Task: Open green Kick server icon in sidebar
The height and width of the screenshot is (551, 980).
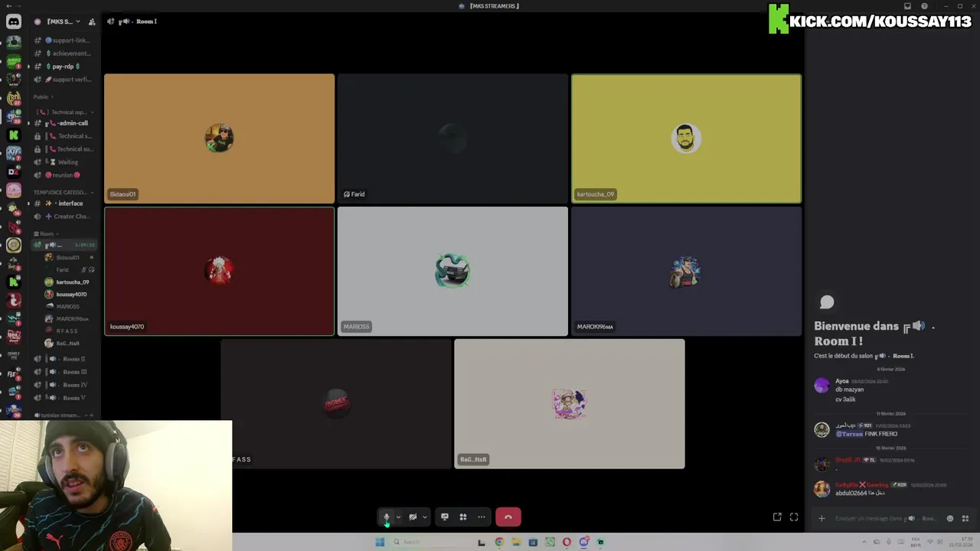Action: point(14,135)
